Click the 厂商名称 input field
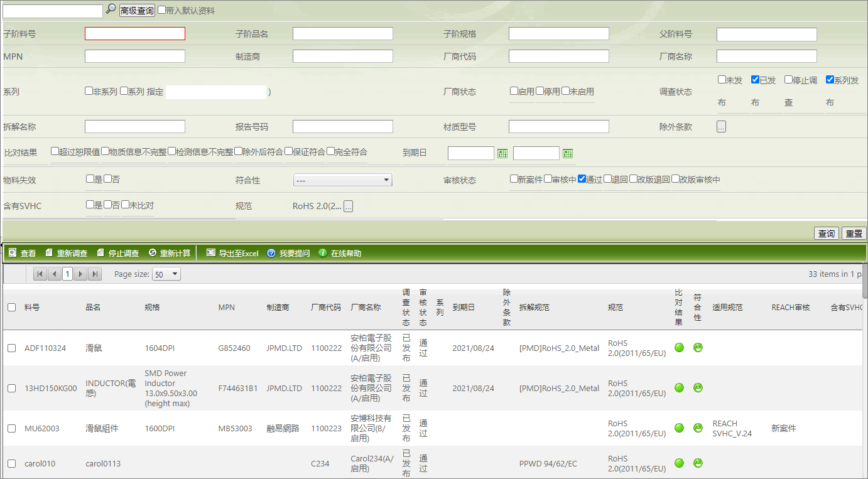Viewport: 868px width, 479px height. pos(767,57)
